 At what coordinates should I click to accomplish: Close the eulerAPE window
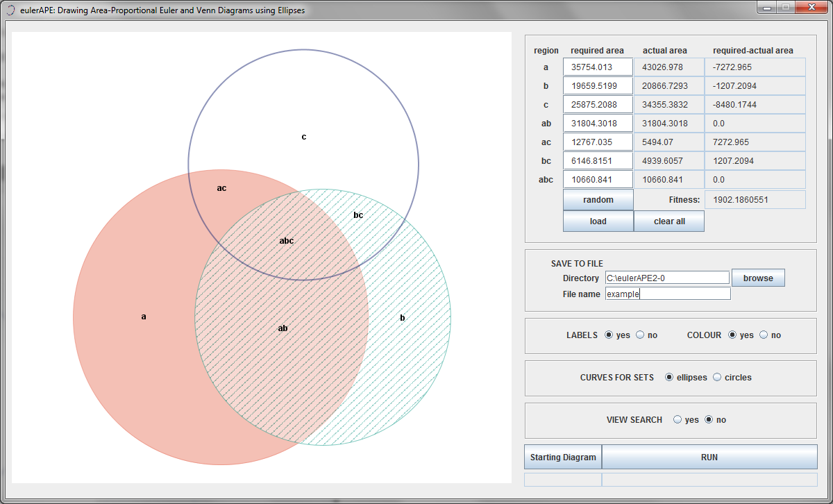810,7
